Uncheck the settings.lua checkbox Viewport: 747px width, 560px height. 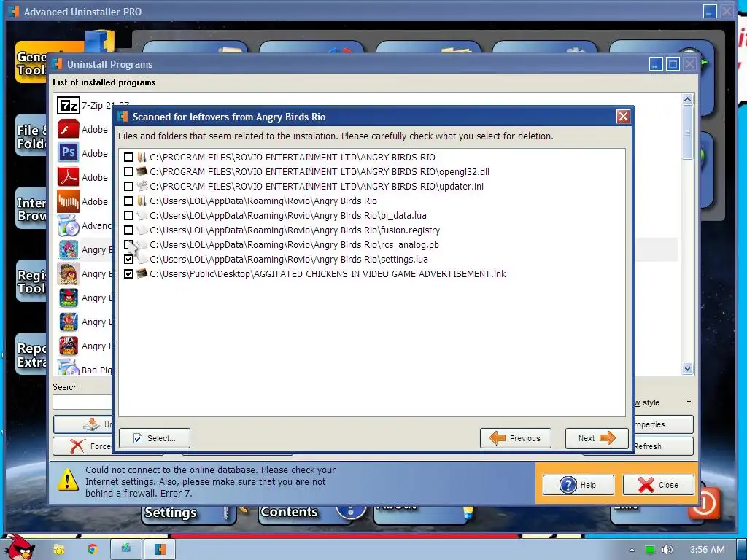click(128, 260)
